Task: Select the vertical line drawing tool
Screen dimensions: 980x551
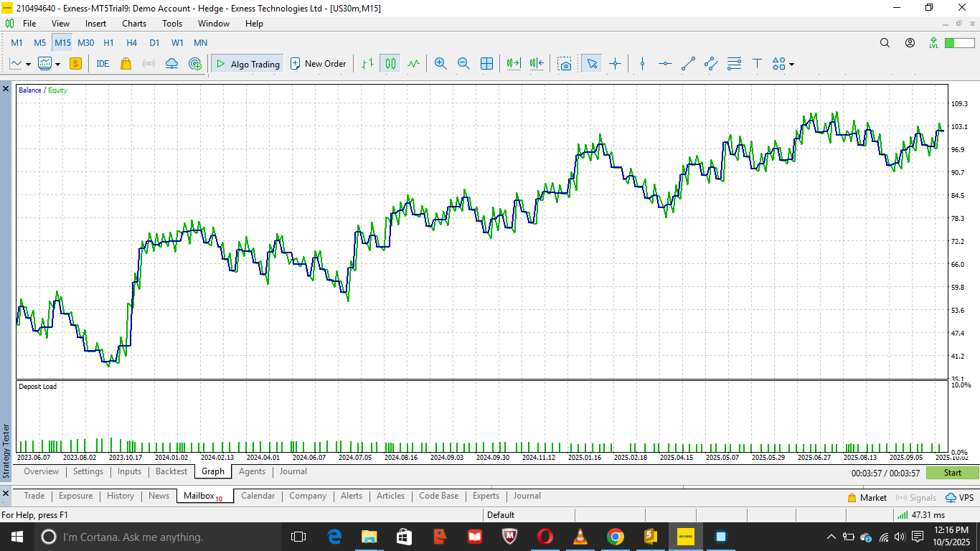Action: coord(642,64)
